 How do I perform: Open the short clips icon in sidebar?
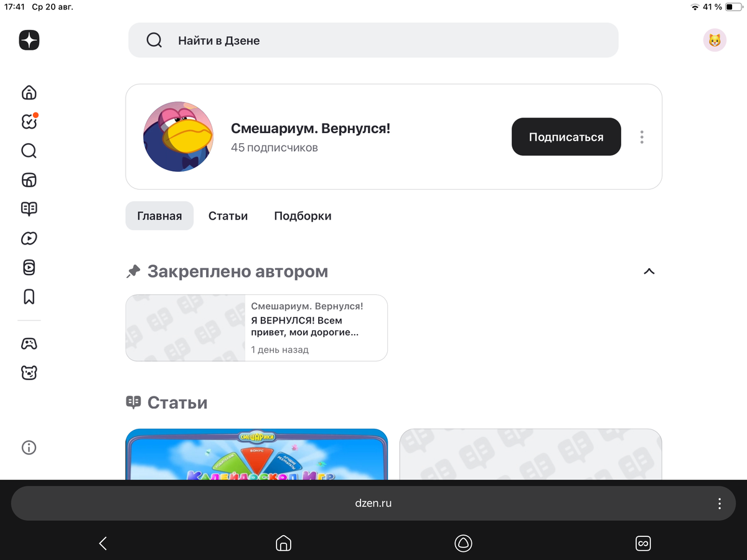pyautogui.click(x=29, y=268)
